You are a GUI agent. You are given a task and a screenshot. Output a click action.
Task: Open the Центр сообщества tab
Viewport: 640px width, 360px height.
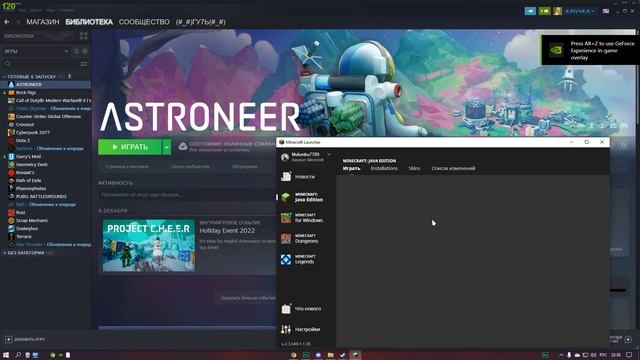coord(190,167)
